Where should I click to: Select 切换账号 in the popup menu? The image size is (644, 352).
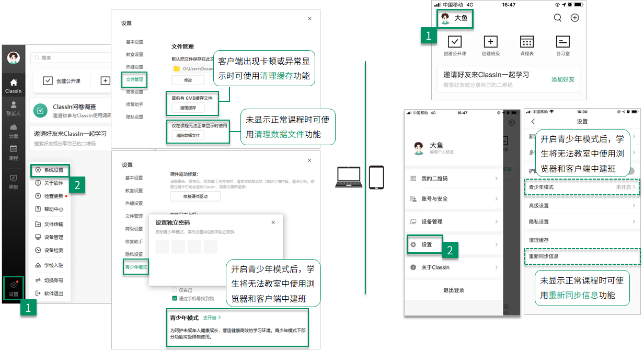click(x=51, y=280)
